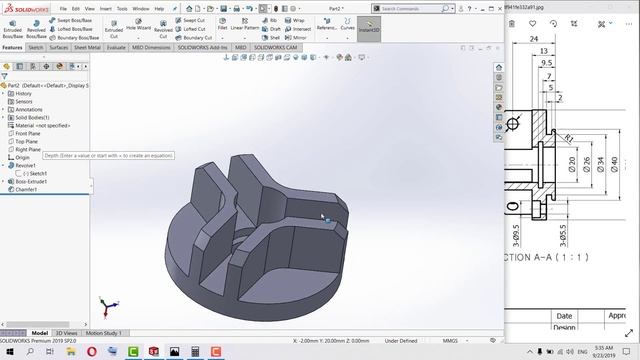Open the Opera browser in taskbar

click(x=92, y=351)
